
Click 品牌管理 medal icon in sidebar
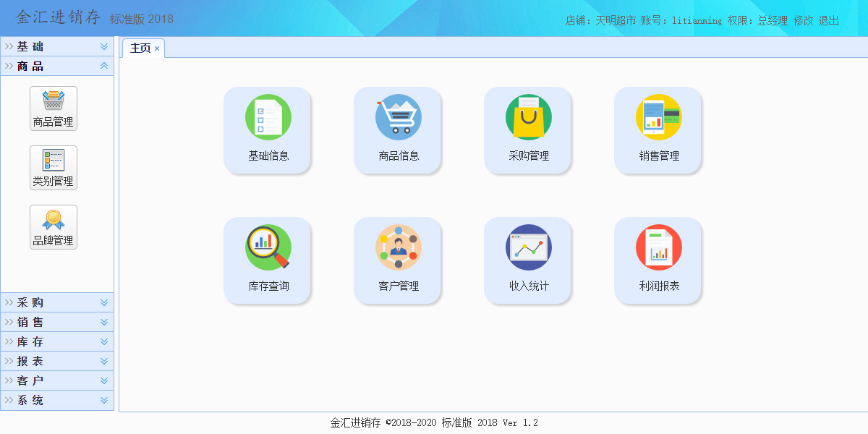pyautogui.click(x=54, y=220)
